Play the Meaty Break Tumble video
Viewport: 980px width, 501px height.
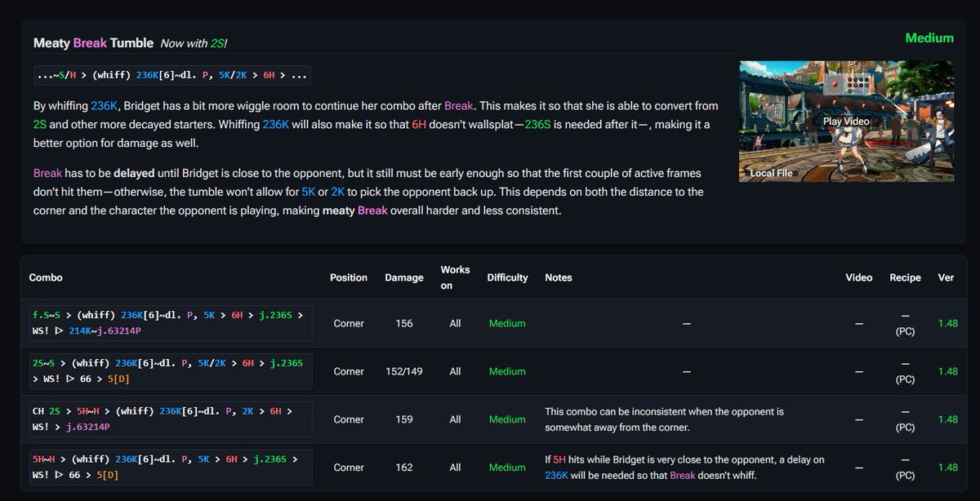[x=846, y=121]
